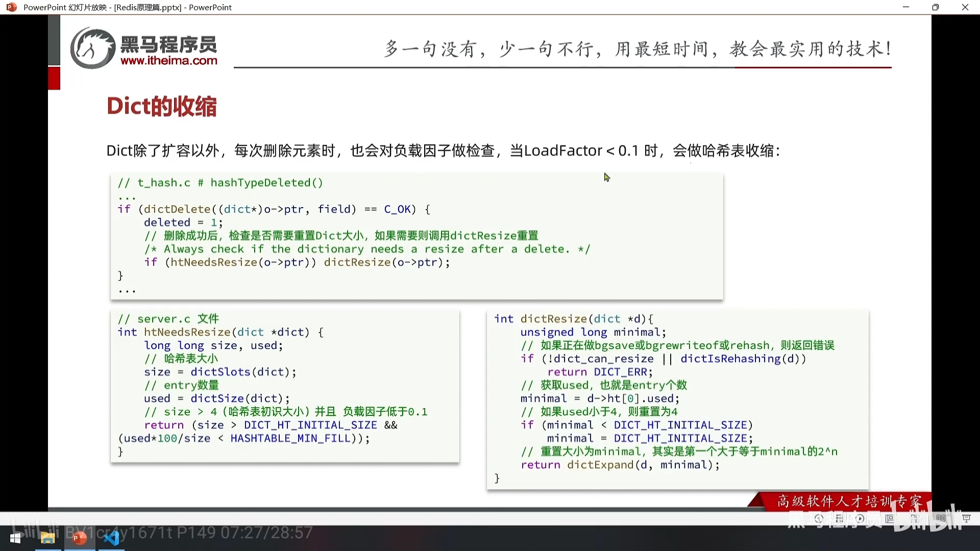Click the Slide Show presentation icon
This screenshot has height=551, width=980.
pyautogui.click(x=966, y=518)
